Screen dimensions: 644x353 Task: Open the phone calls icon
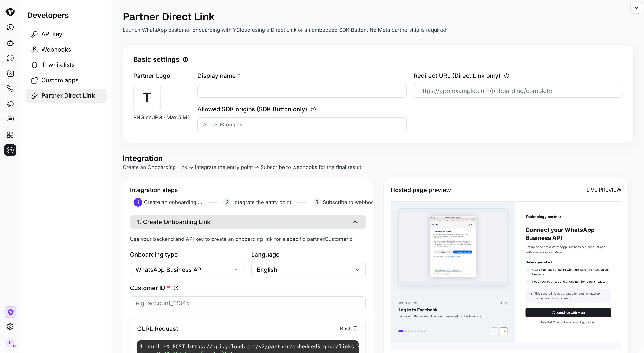[x=10, y=88]
